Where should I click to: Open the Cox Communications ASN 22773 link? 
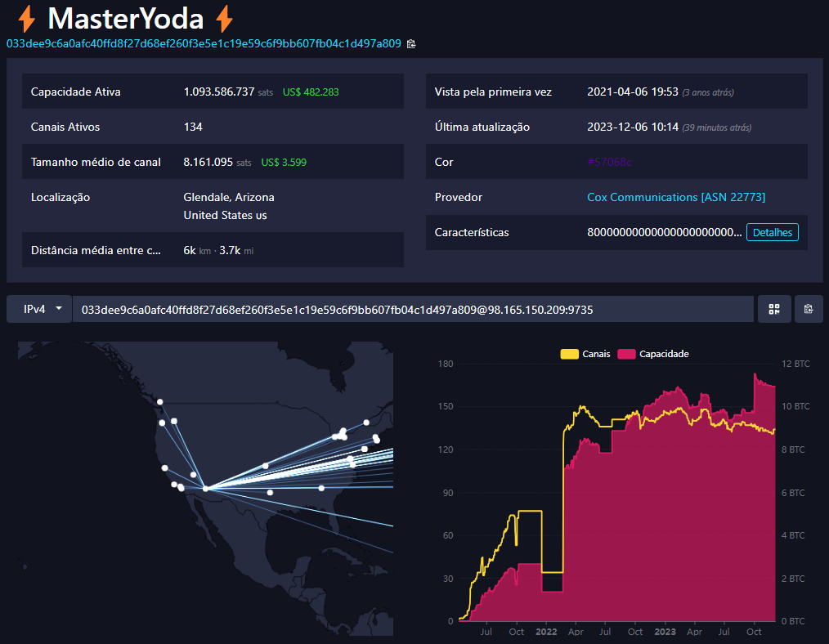(x=676, y=197)
